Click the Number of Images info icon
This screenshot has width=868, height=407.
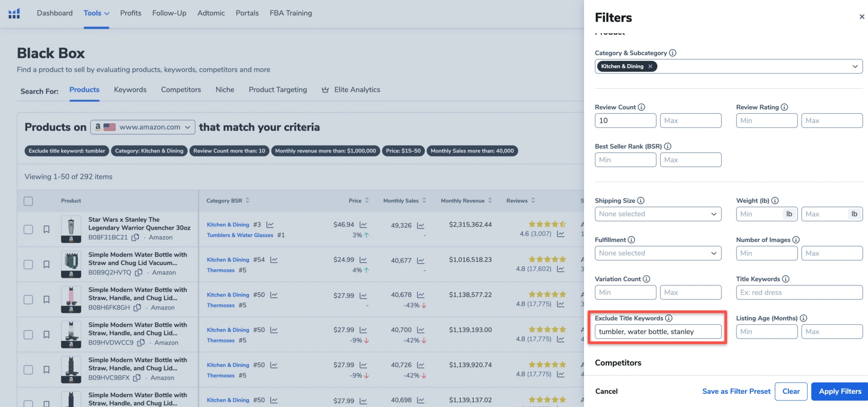coord(796,240)
